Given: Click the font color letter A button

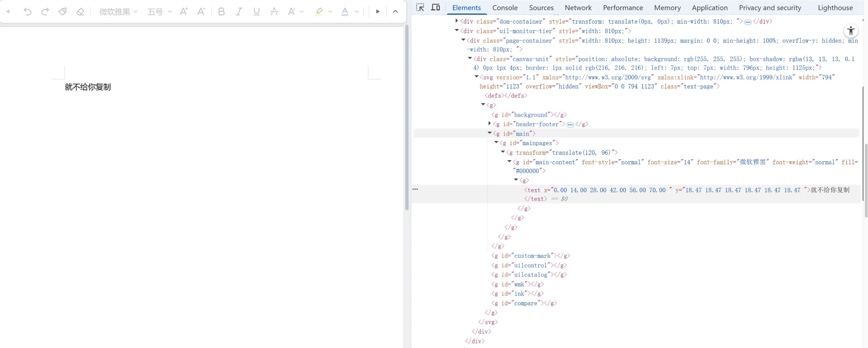Looking at the screenshot, I should tap(345, 12).
